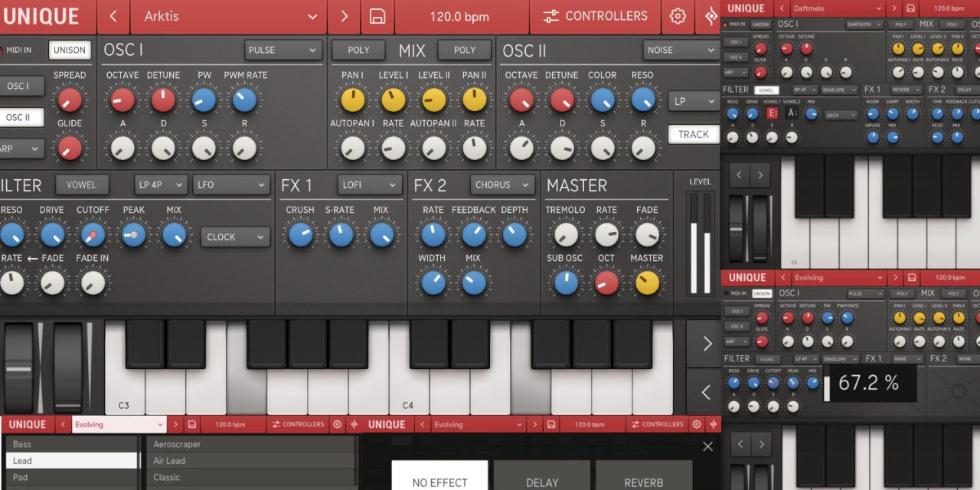Click the REVERB effect button

(x=643, y=482)
